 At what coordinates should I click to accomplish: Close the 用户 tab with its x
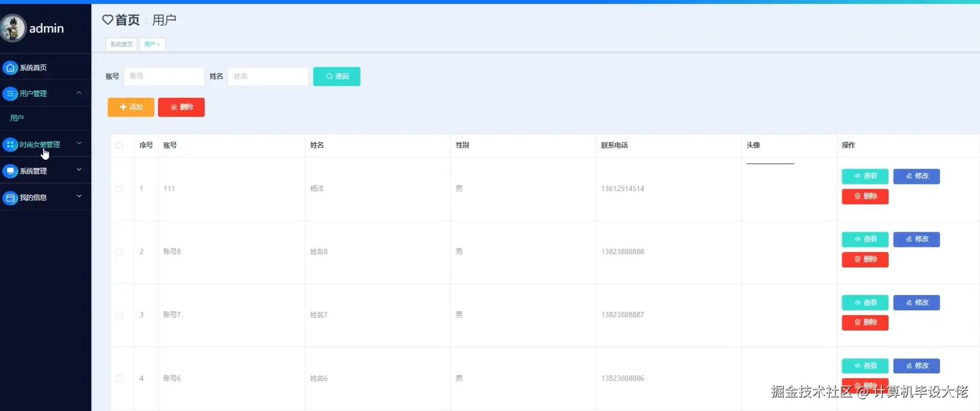(x=159, y=44)
